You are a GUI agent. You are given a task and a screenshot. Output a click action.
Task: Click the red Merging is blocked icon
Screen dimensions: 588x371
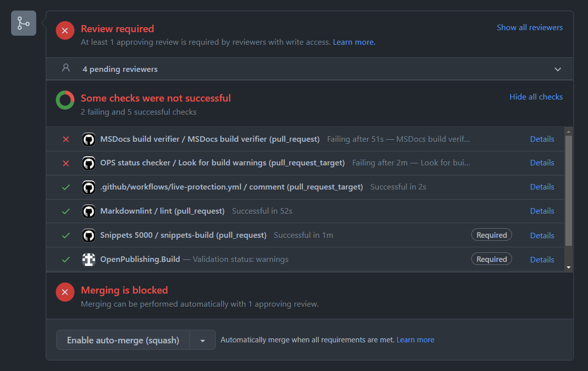point(65,292)
